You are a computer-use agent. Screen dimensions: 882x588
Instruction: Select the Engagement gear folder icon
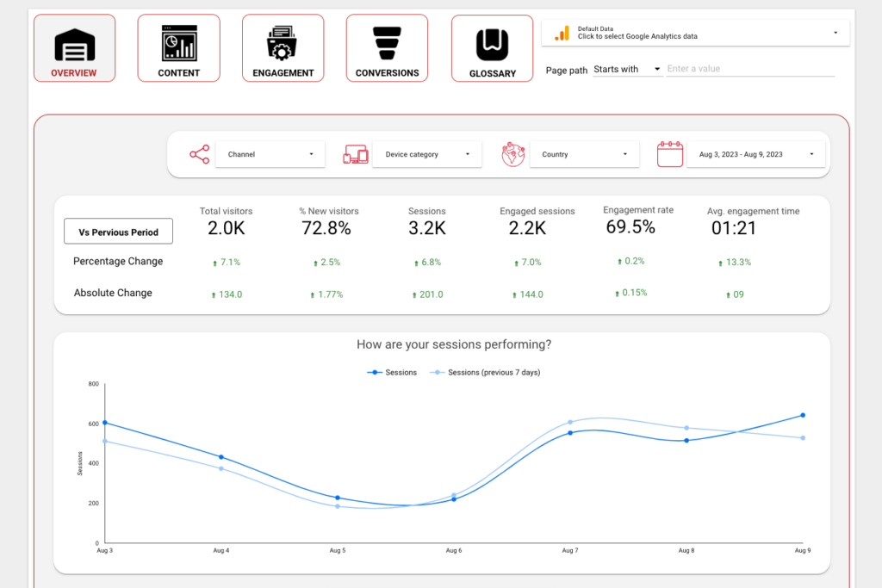coord(283,43)
